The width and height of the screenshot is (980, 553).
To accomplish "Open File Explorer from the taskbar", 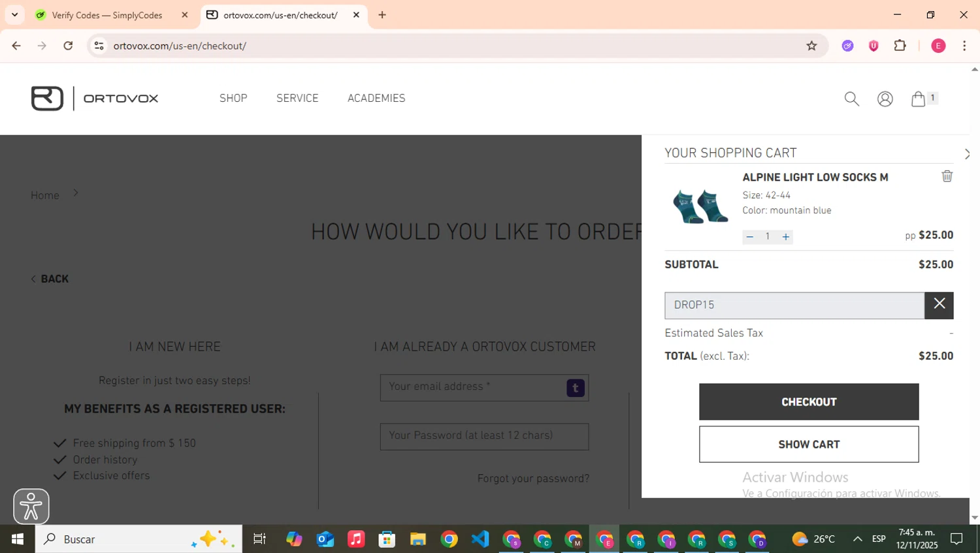I will [418, 539].
